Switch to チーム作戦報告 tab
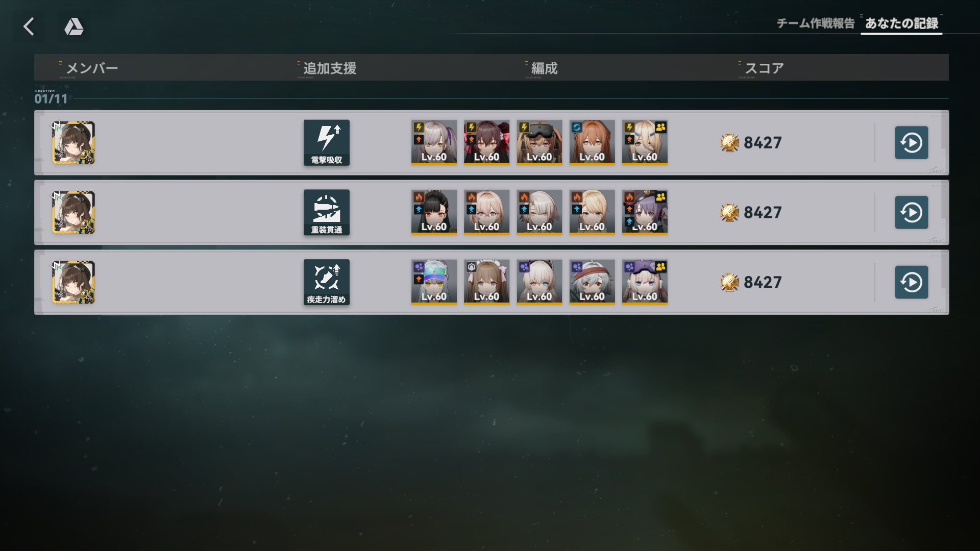The image size is (980, 551). click(x=816, y=23)
